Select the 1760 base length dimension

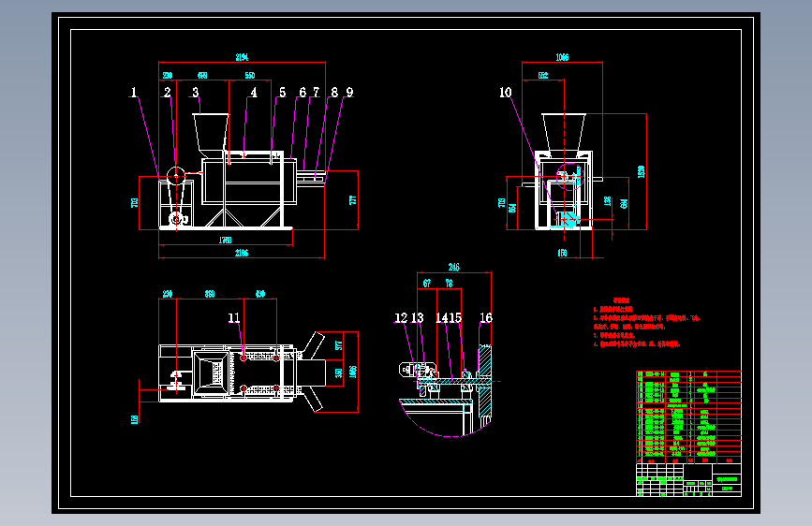click(226, 241)
